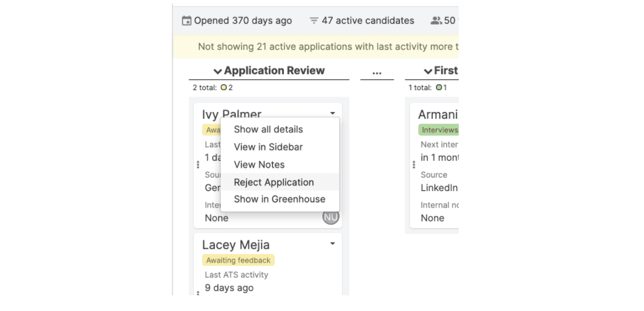Open the dropdown arrow on Lacey Mejia's card
The width and height of the screenshot is (644, 311).
[x=332, y=244]
